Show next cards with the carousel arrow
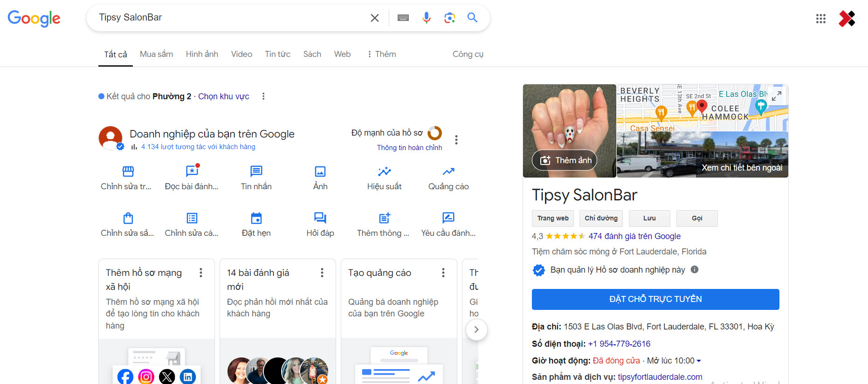The image size is (868, 384). pos(476,329)
